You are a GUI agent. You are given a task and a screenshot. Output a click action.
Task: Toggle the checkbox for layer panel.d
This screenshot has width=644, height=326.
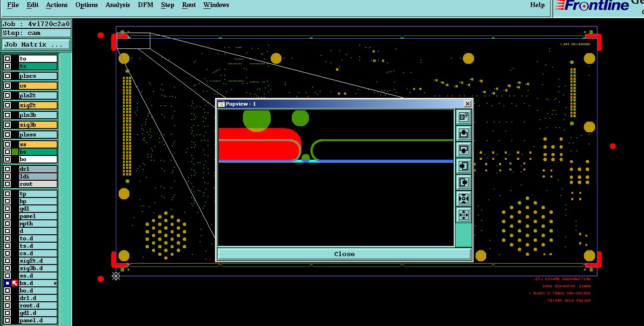click(x=7, y=320)
